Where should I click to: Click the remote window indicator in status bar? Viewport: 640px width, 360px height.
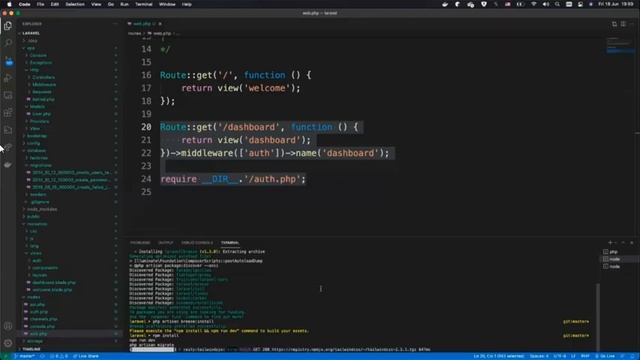6,356
